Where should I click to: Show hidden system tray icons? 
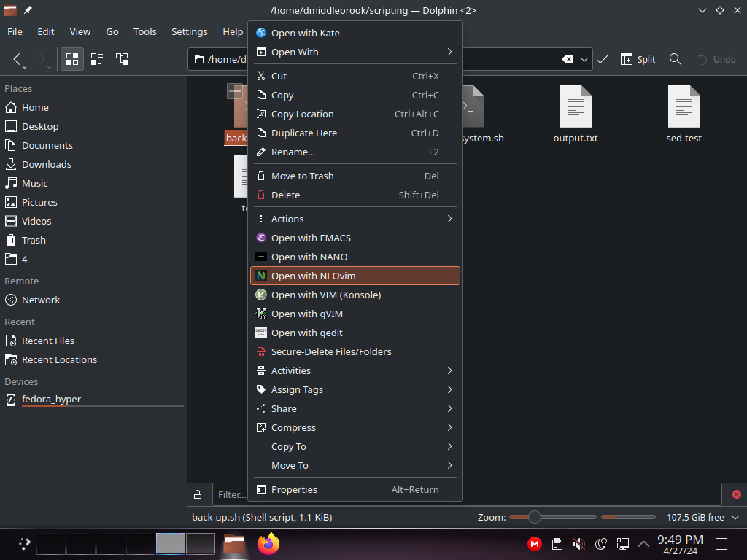pos(643,544)
